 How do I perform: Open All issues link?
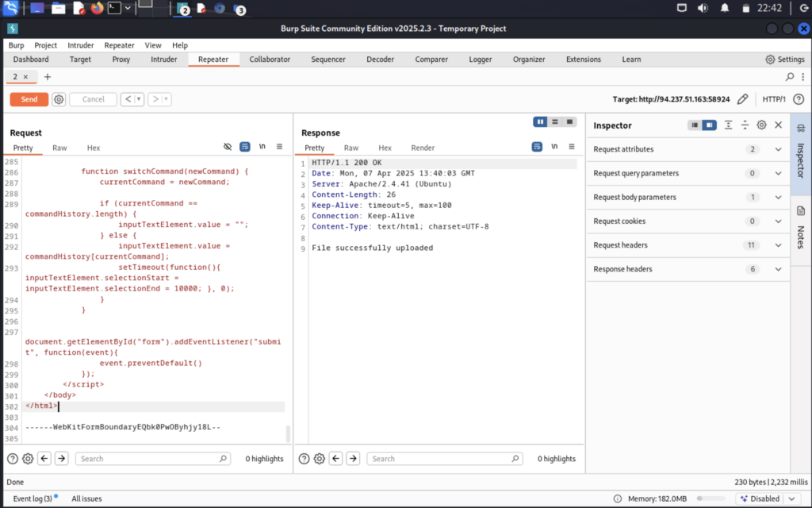[x=86, y=498]
